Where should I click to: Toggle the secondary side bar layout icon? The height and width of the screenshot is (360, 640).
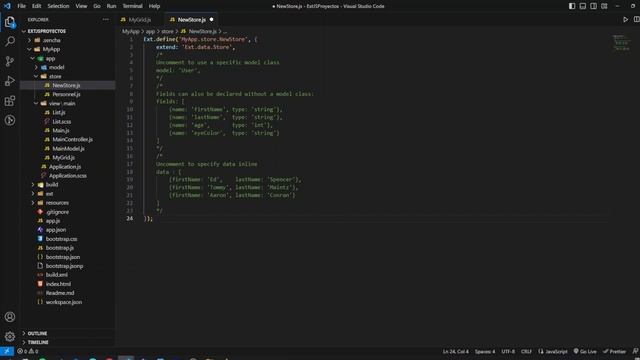[593, 6]
